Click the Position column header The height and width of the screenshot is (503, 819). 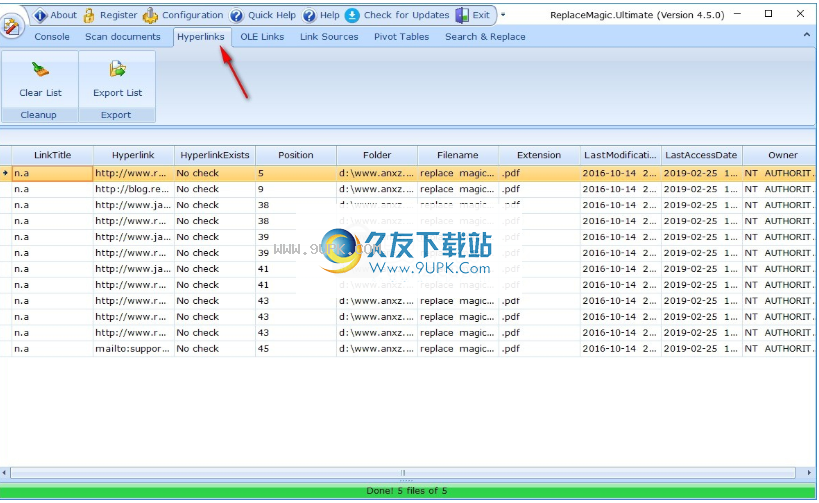point(296,155)
